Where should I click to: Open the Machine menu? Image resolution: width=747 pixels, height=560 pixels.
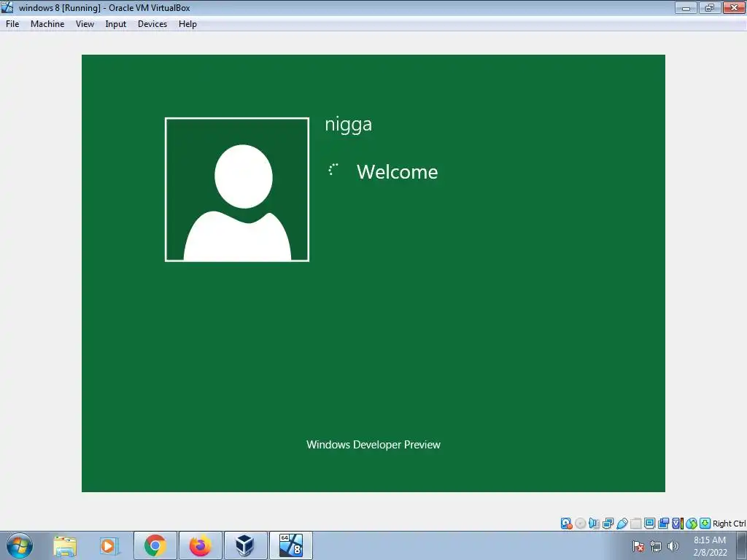pyautogui.click(x=47, y=24)
